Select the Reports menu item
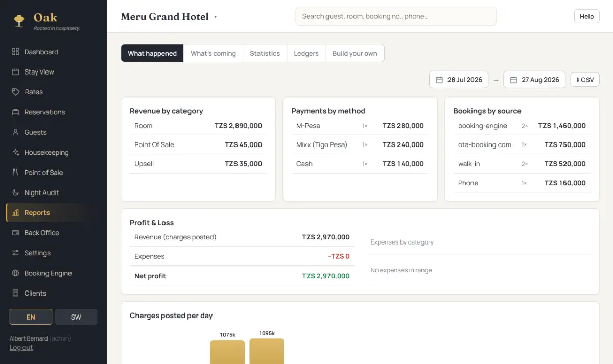The width and height of the screenshot is (613, 364). [54, 213]
